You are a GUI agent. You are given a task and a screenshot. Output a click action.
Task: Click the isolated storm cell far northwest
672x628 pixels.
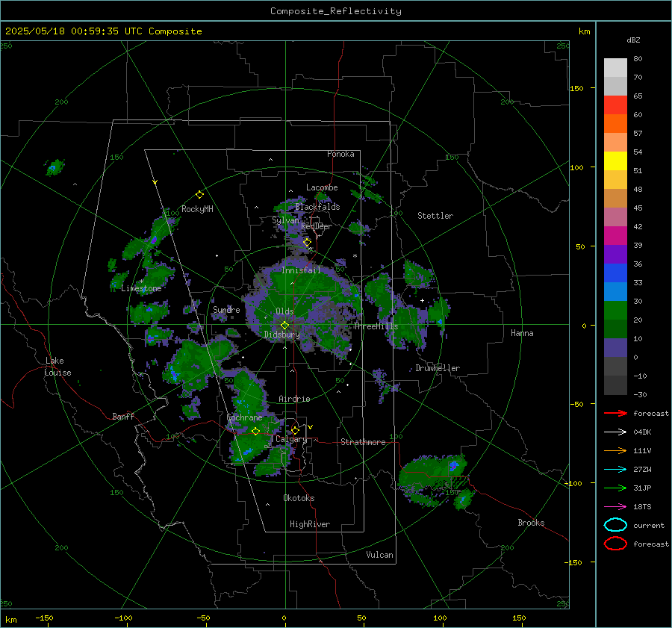(x=55, y=167)
